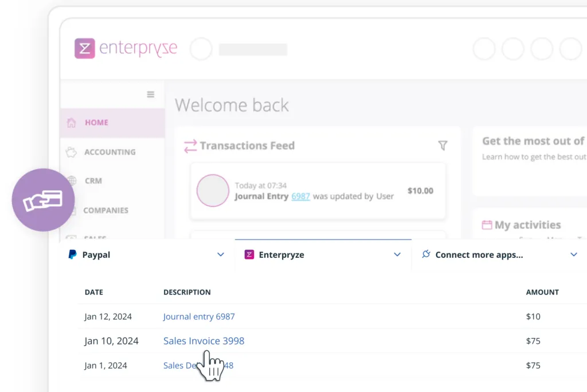Open Sales Invoice 3998 link
Viewport: 587px width, 392px height.
204,340
